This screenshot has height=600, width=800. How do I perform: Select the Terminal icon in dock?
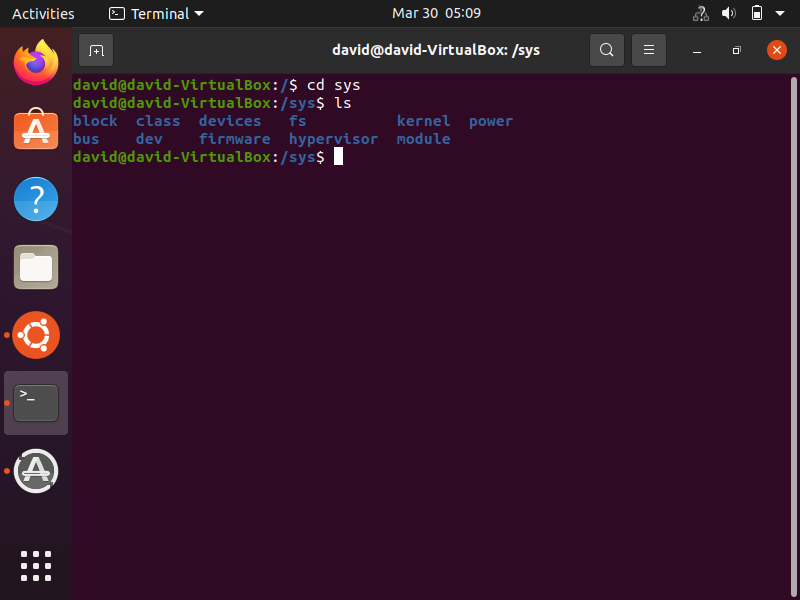[x=36, y=403]
